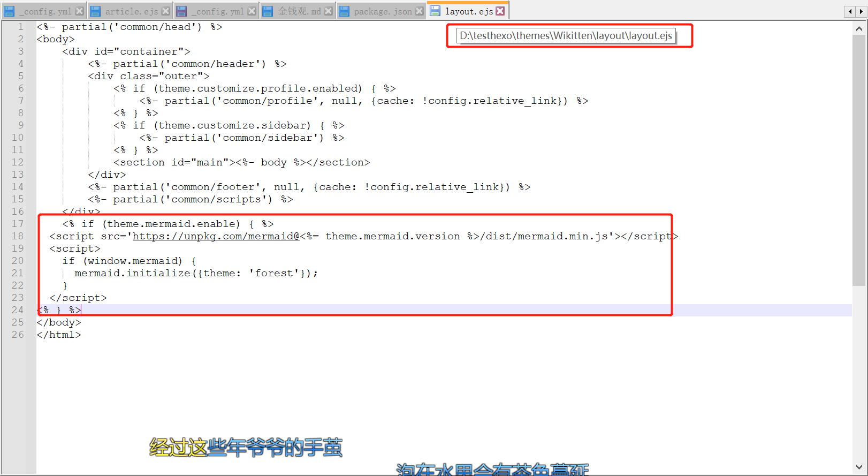Screen dimensions: 868x476
Task: Open the _config.yml tab left of article.ejs
Action: (x=45, y=11)
